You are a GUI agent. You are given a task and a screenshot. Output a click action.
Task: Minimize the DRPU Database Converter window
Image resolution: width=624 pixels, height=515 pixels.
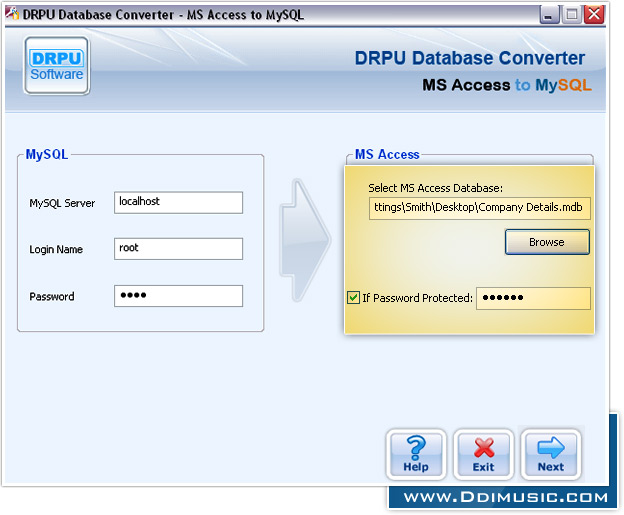(x=550, y=15)
